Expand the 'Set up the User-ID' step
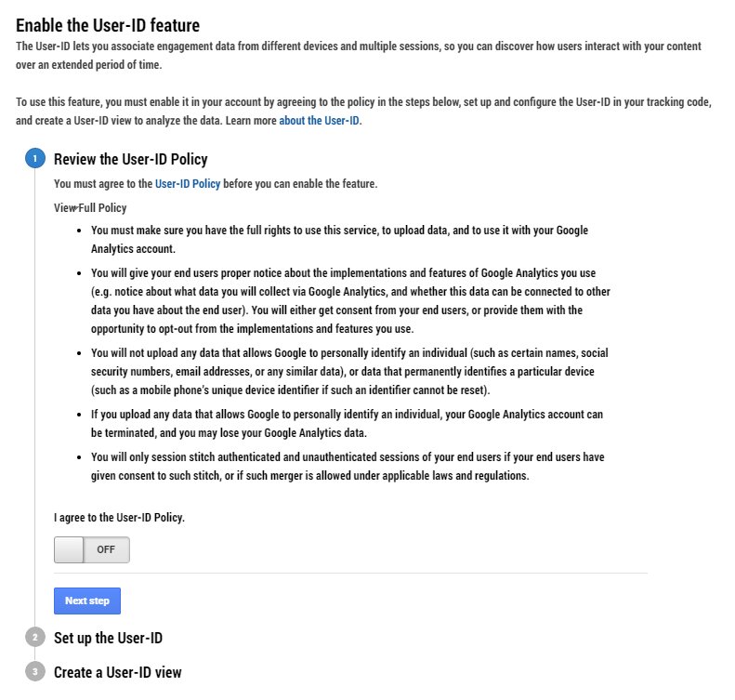The height and width of the screenshot is (700, 735). pos(109,638)
